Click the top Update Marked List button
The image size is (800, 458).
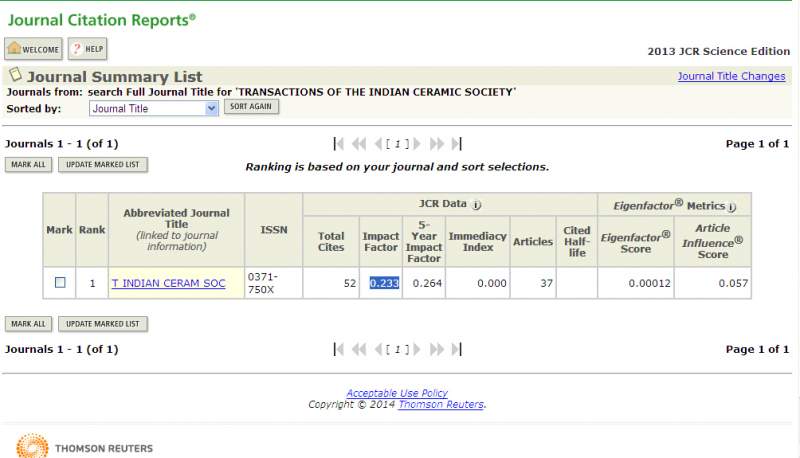[103, 165]
